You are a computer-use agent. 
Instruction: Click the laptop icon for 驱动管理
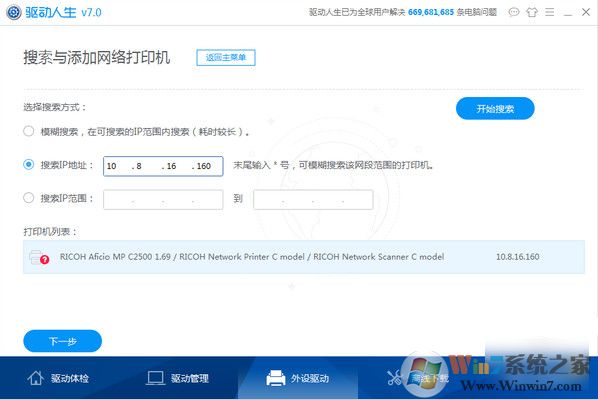155,378
